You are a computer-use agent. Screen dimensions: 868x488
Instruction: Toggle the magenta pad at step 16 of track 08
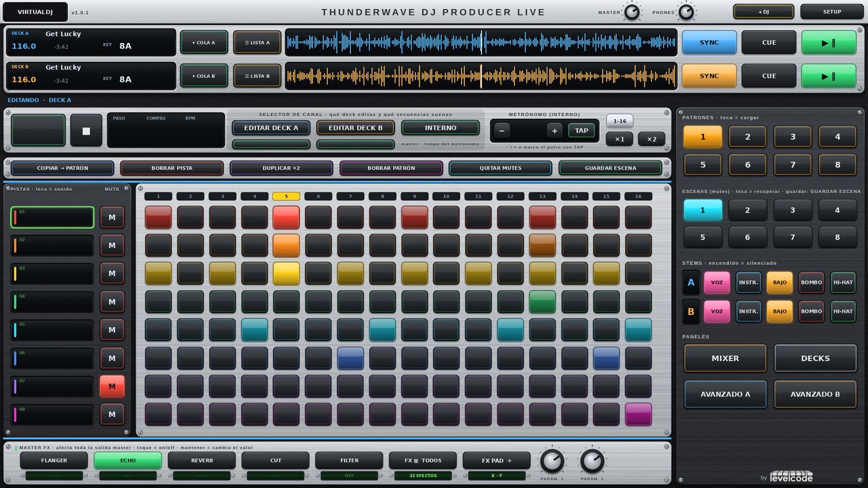(x=639, y=414)
